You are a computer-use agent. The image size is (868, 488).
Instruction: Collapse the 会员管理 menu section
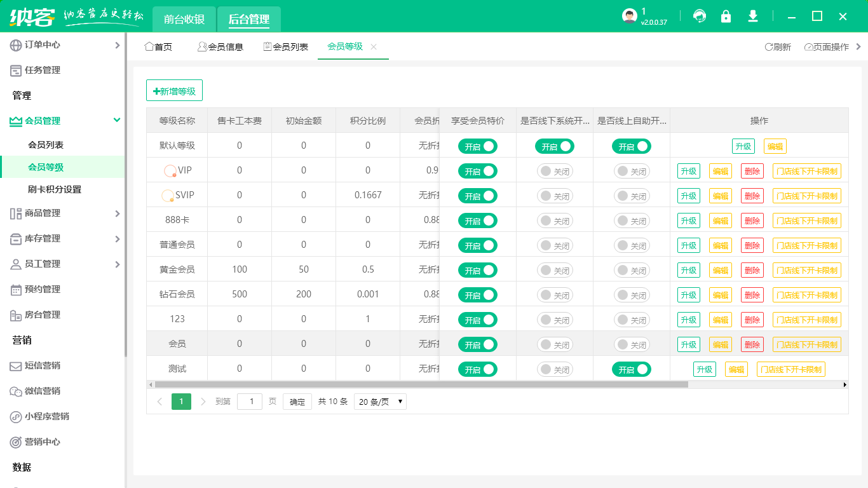pos(63,119)
